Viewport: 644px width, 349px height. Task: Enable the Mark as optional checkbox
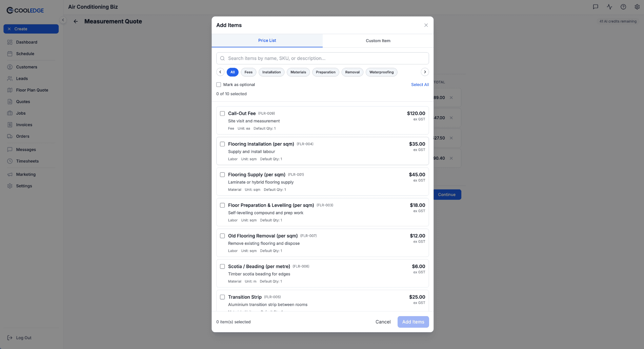[219, 84]
